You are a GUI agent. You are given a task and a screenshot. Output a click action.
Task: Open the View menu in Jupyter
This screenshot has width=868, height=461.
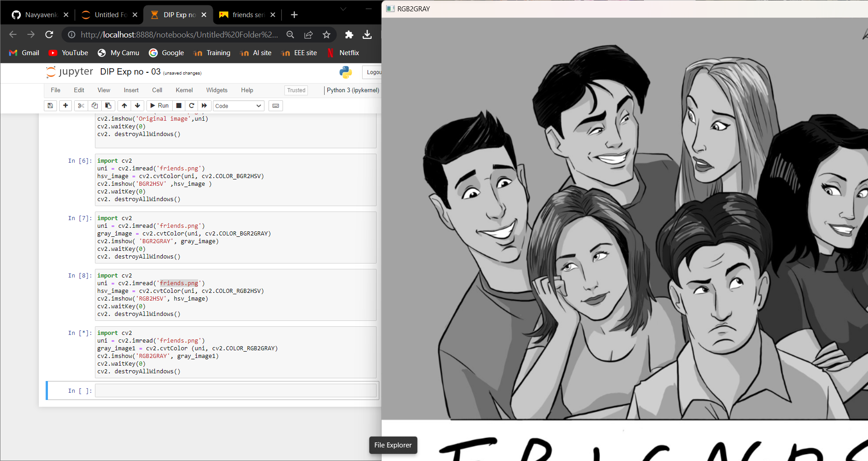(x=104, y=90)
